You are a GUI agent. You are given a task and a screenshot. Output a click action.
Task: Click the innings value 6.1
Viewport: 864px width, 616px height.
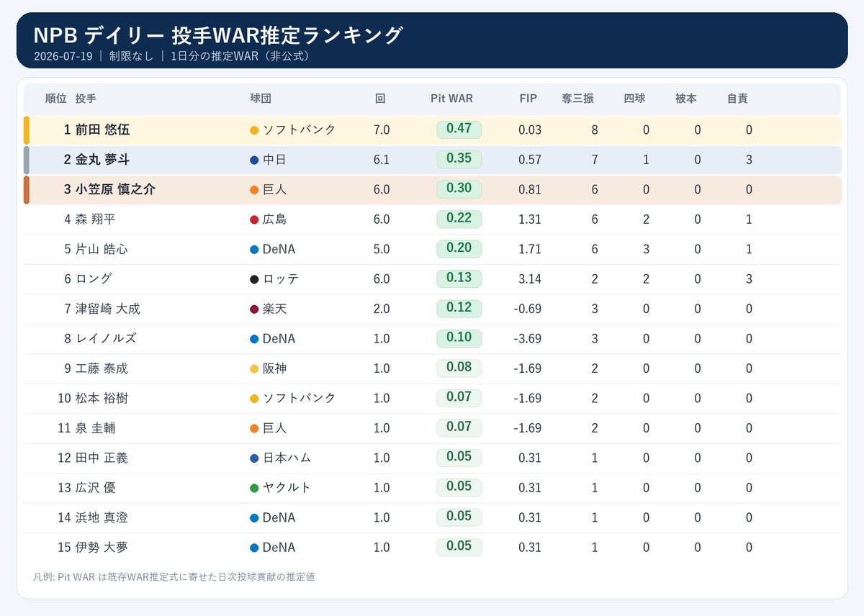pyautogui.click(x=382, y=160)
